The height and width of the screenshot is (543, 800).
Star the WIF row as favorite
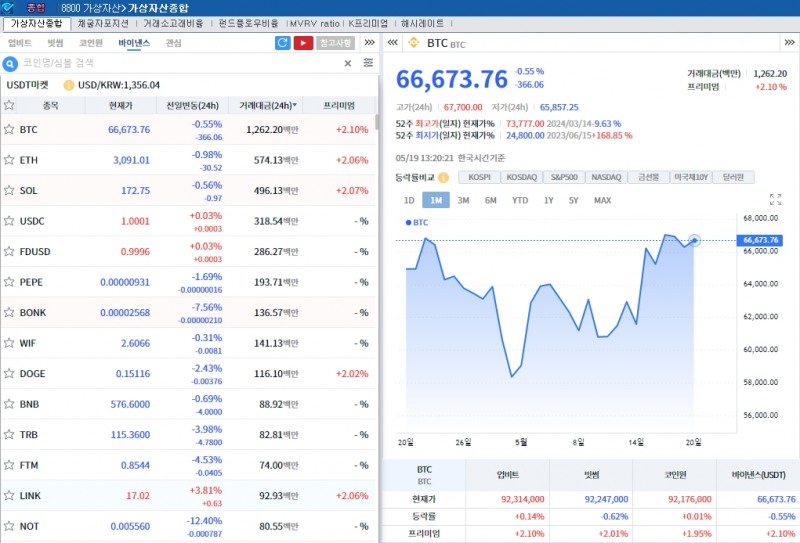tap(9, 343)
